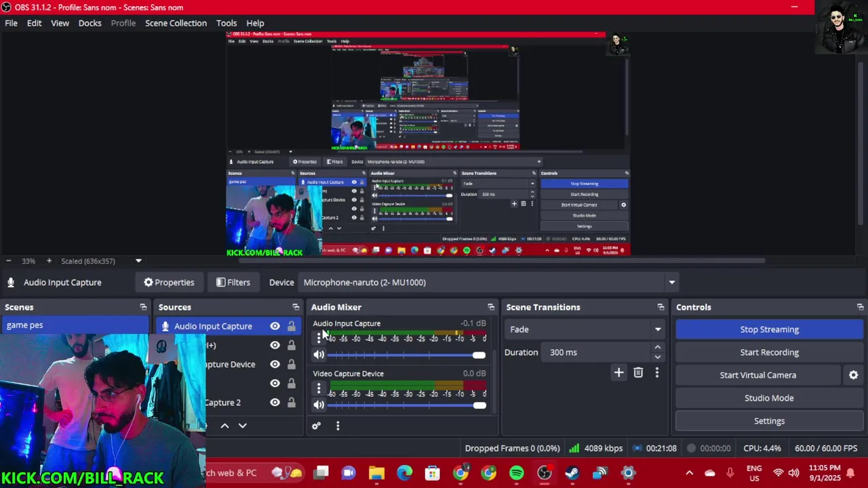Viewport: 868px width, 488px height.
Task: Open source Filters button
Action: coord(233,283)
